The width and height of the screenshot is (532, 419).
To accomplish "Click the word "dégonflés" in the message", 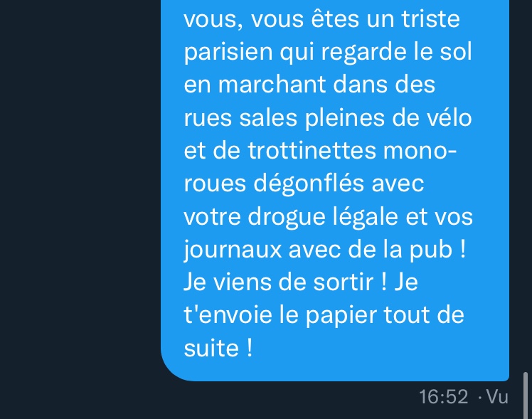I will 309,184.
